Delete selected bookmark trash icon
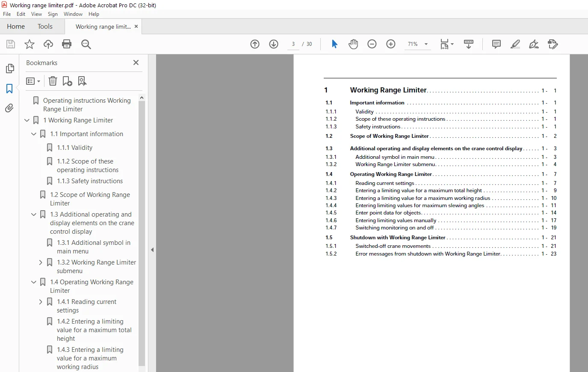The image size is (588, 372). pos(53,81)
